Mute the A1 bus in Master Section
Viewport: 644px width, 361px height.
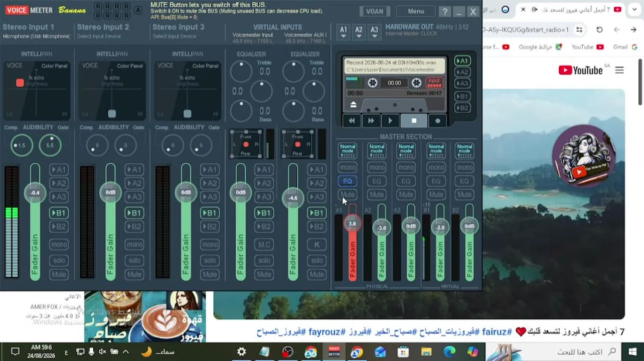click(x=348, y=195)
